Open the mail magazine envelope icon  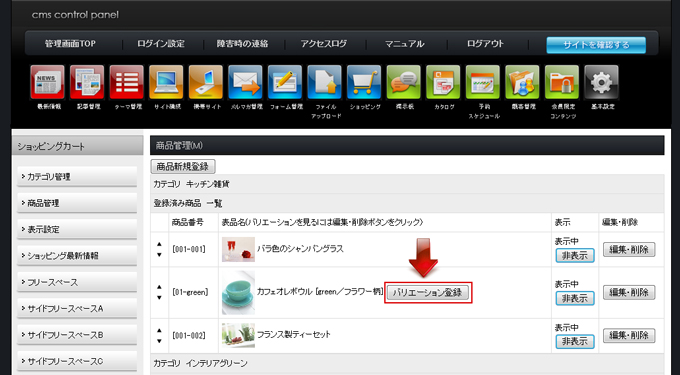coord(245,82)
